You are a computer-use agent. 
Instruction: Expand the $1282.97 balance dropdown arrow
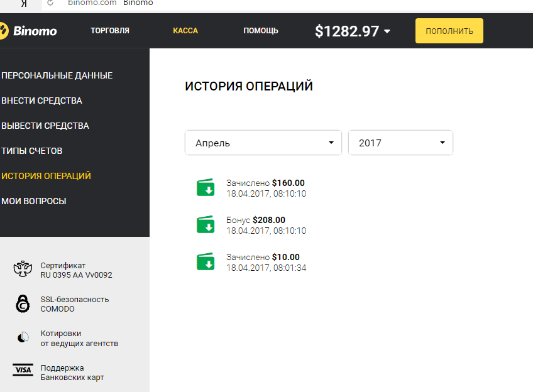[x=387, y=31]
